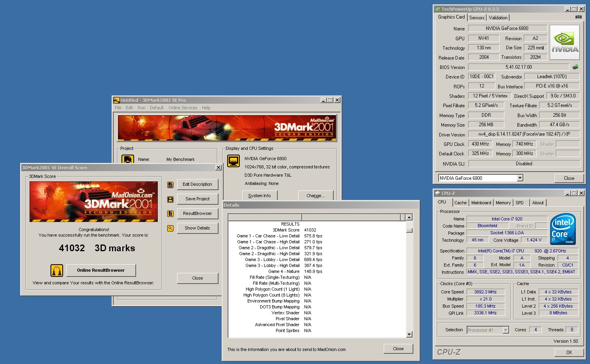
Task: Click the Show Details magnifier icon
Action: pyautogui.click(x=170, y=228)
